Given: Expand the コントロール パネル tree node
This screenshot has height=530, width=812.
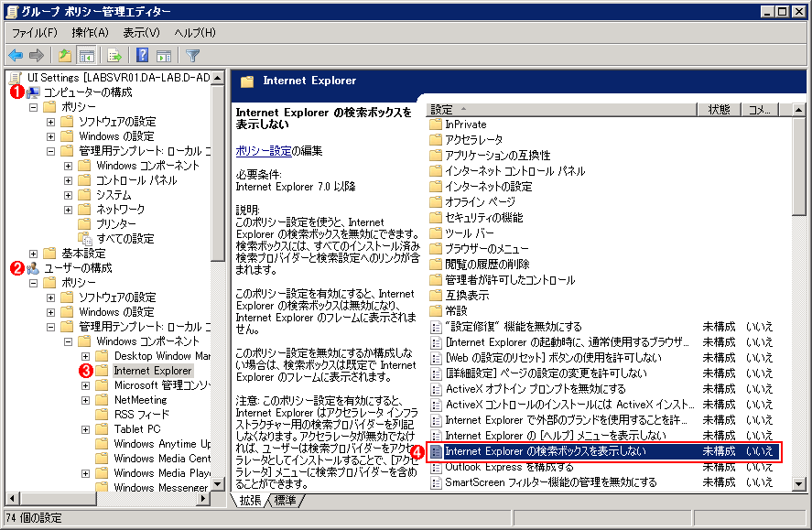Looking at the screenshot, I should click(x=68, y=180).
